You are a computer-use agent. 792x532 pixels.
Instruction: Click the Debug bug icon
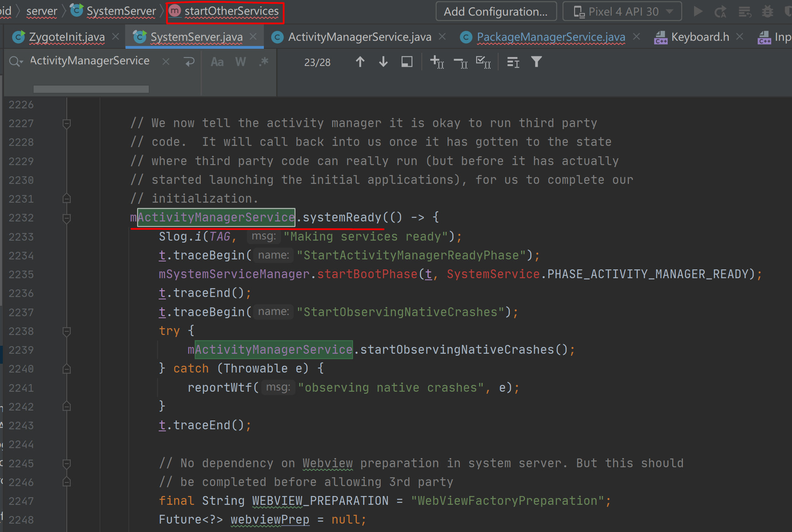click(767, 12)
